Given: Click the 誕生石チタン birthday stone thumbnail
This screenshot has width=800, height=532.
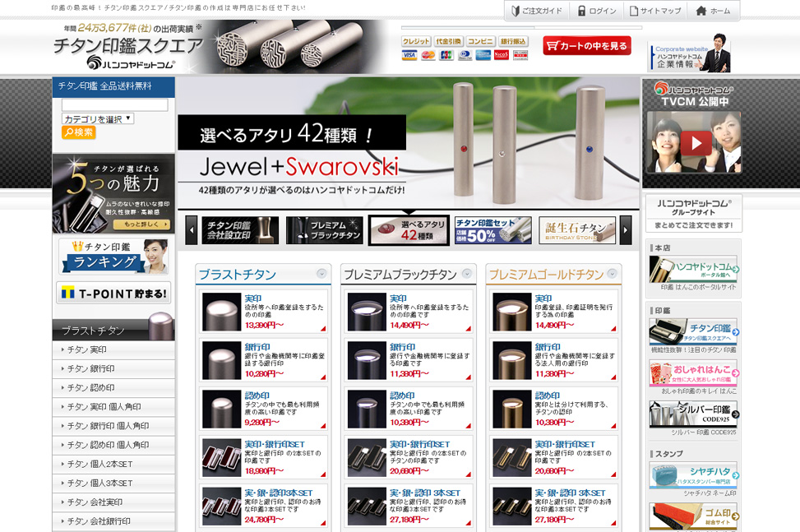Looking at the screenshot, I should (x=577, y=230).
